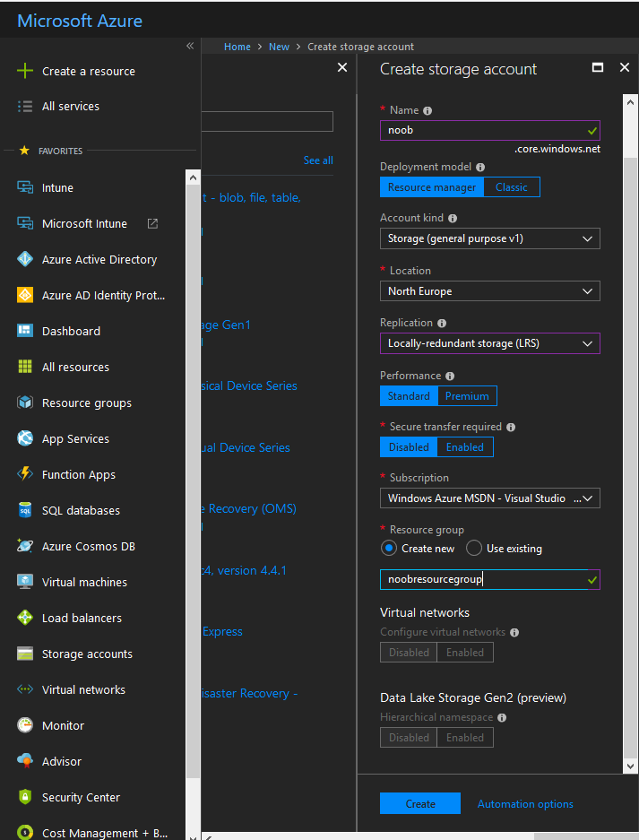This screenshot has height=840, width=639.
Task: Select the Use existing resource group radio
Action: click(474, 548)
